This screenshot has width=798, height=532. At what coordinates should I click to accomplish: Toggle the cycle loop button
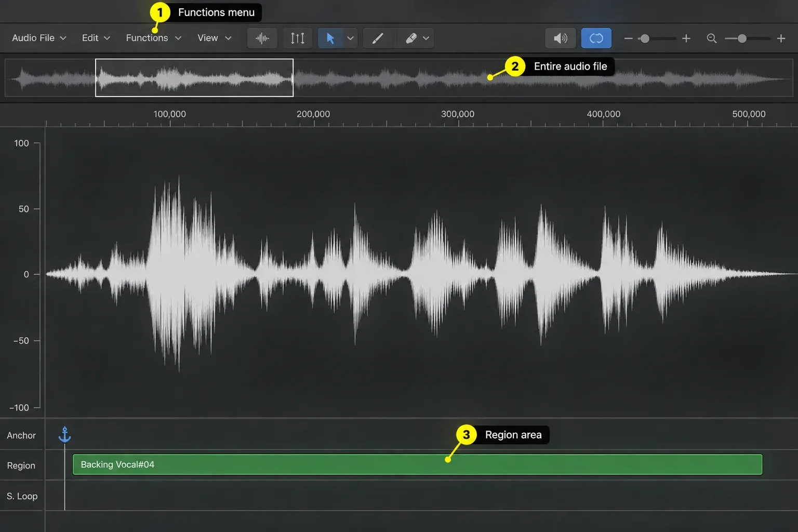click(596, 38)
